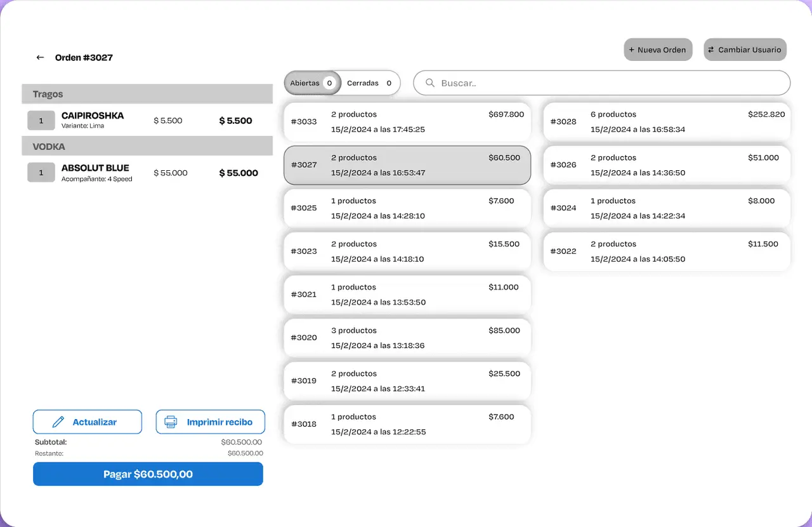This screenshot has width=812, height=527.
Task: Click the CAIPIROSHKA quantity box
Action: [41, 121]
